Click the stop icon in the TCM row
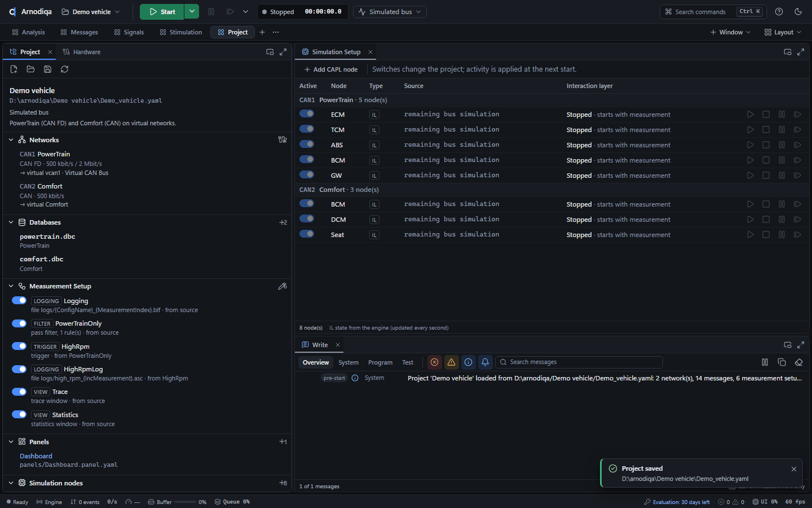812x508 pixels. 766,130
